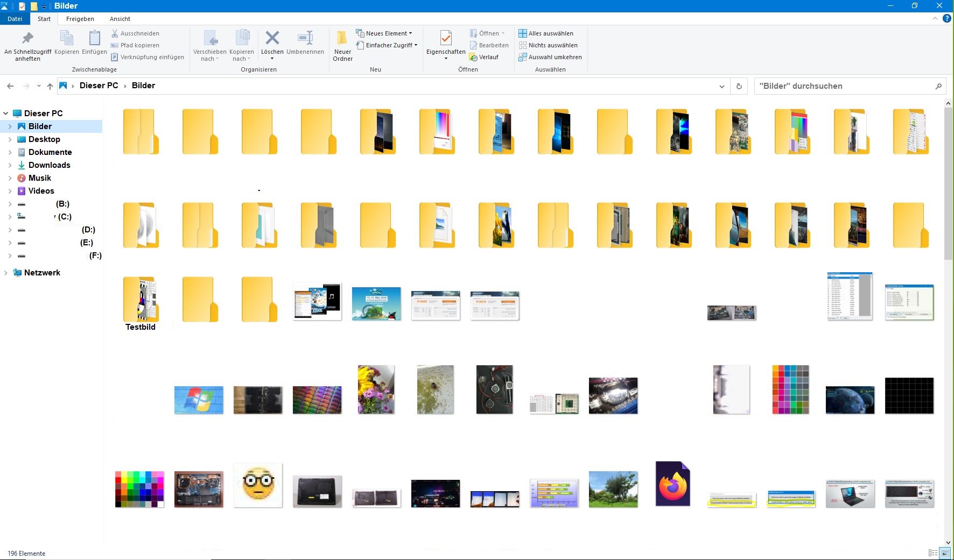Select drive (F:) in tree
This screenshot has width=954, height=560.
point(95,256)
